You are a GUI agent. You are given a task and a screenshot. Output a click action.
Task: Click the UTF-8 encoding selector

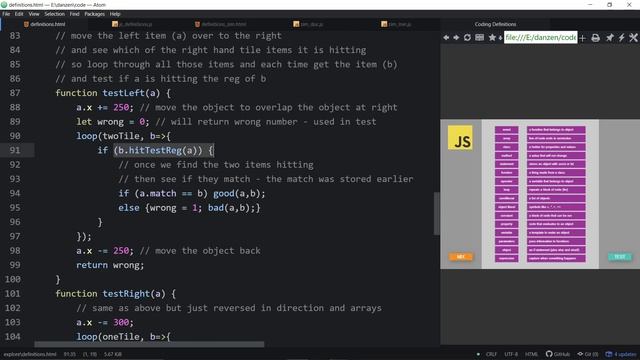511,354
